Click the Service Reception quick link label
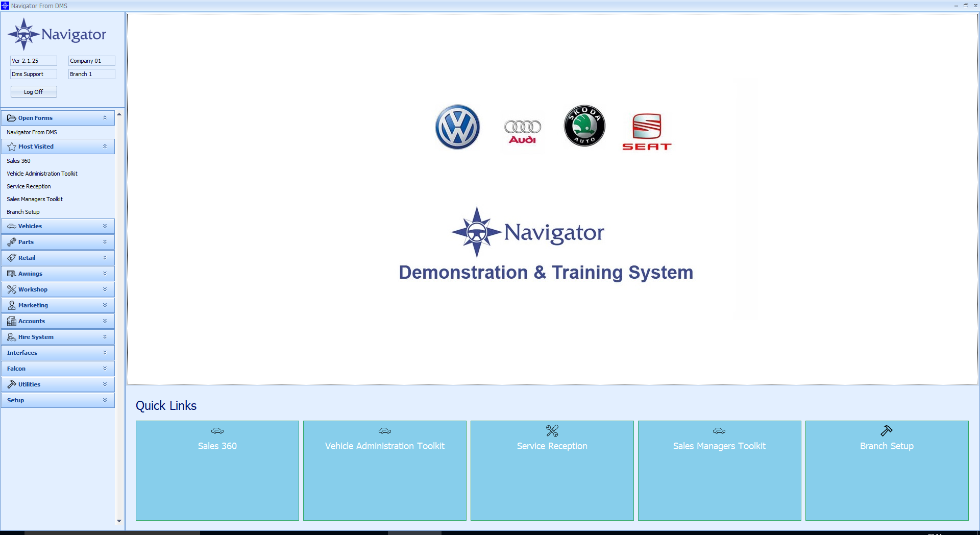The height and width of the screenshot is (535, 980). (552, 446)
